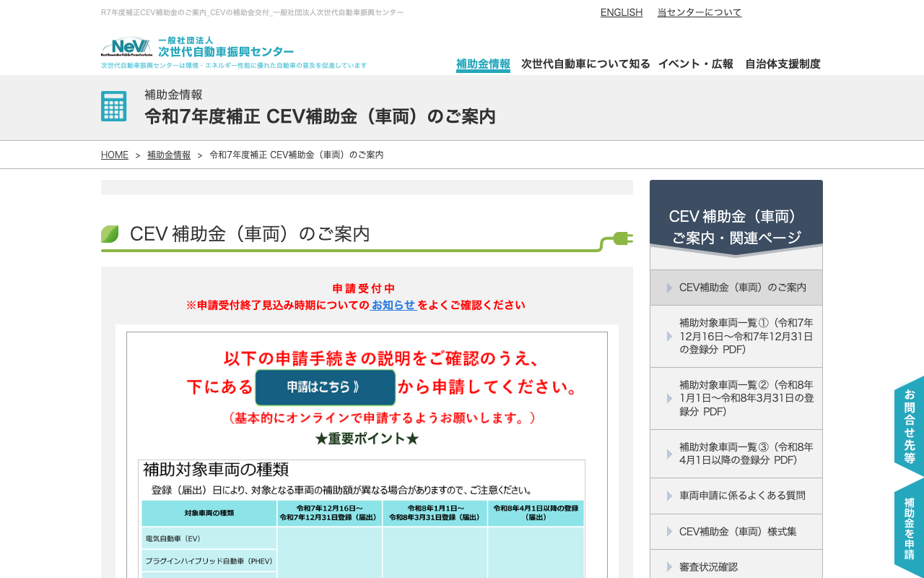Click the 申請受付中 status text
Screen dimensions: 924x578
[364, 288]
